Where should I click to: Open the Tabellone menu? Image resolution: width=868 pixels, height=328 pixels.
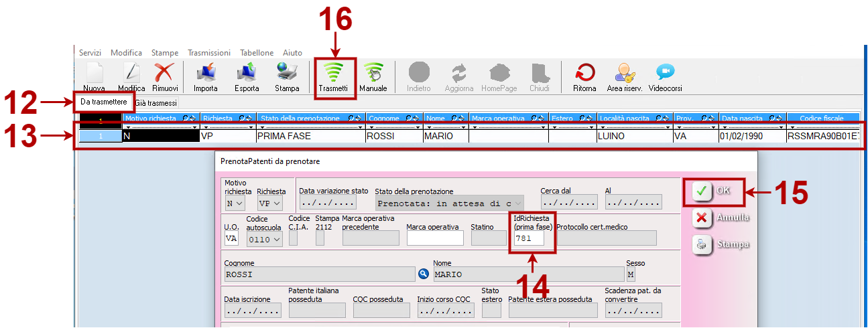point(256,53)
